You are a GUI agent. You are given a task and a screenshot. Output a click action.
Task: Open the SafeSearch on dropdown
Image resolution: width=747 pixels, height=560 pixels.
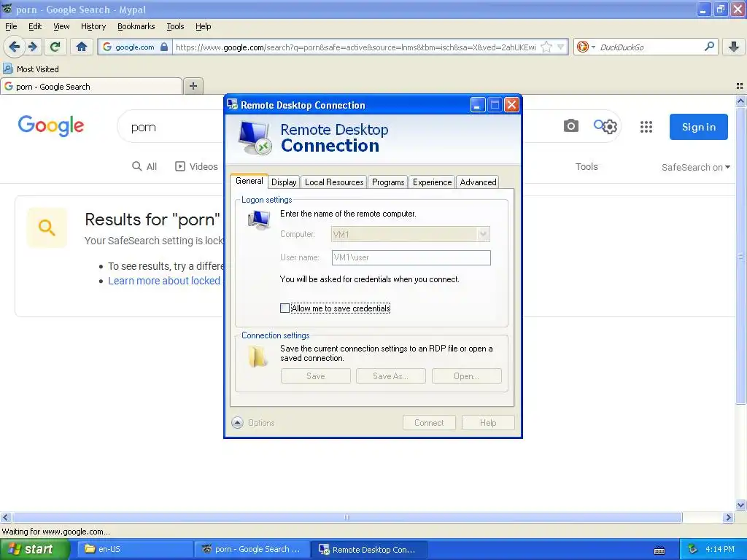coord(695,167)
